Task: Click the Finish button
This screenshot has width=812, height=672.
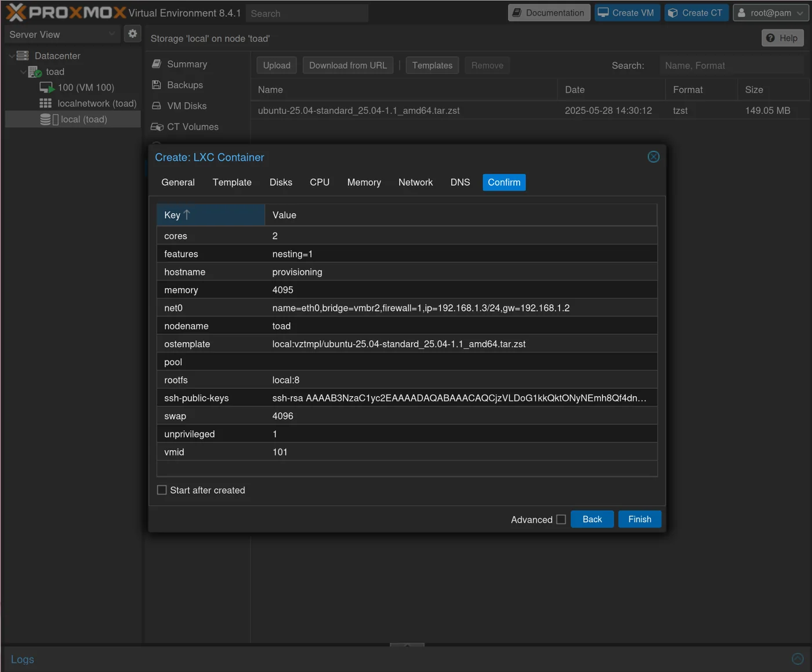Action: pyautogui.click(x=639, y=519)
